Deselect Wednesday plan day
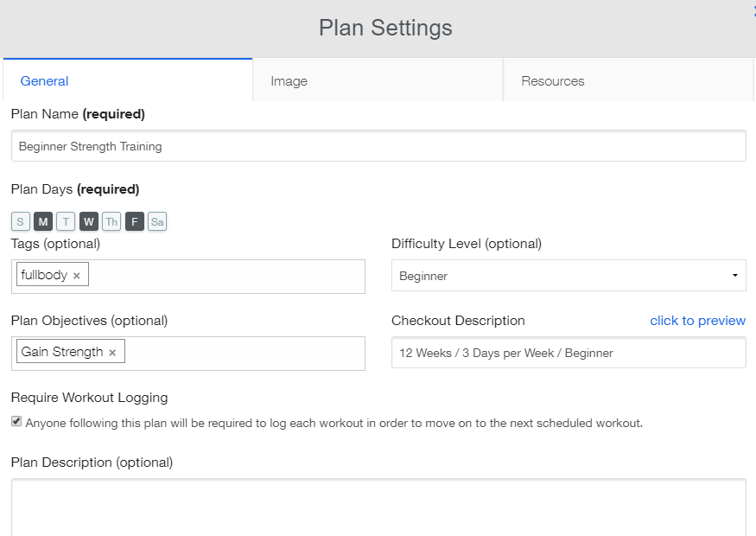 coord(89,222)
